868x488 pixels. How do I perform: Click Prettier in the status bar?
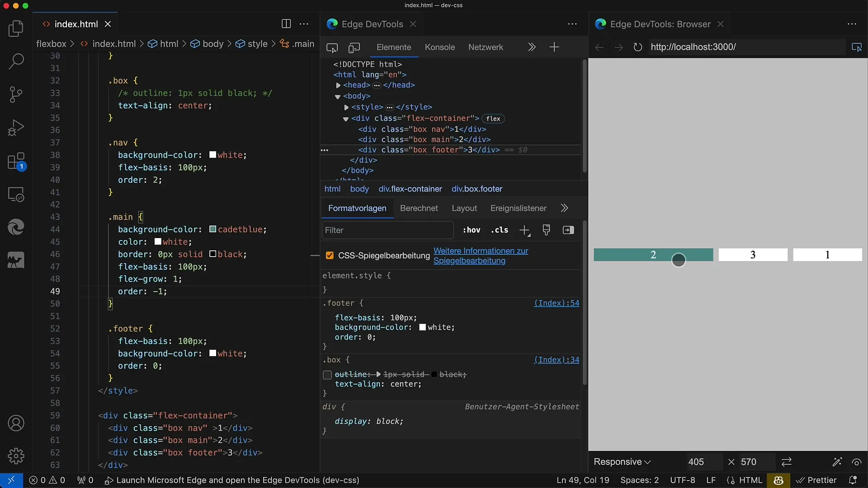816,480
